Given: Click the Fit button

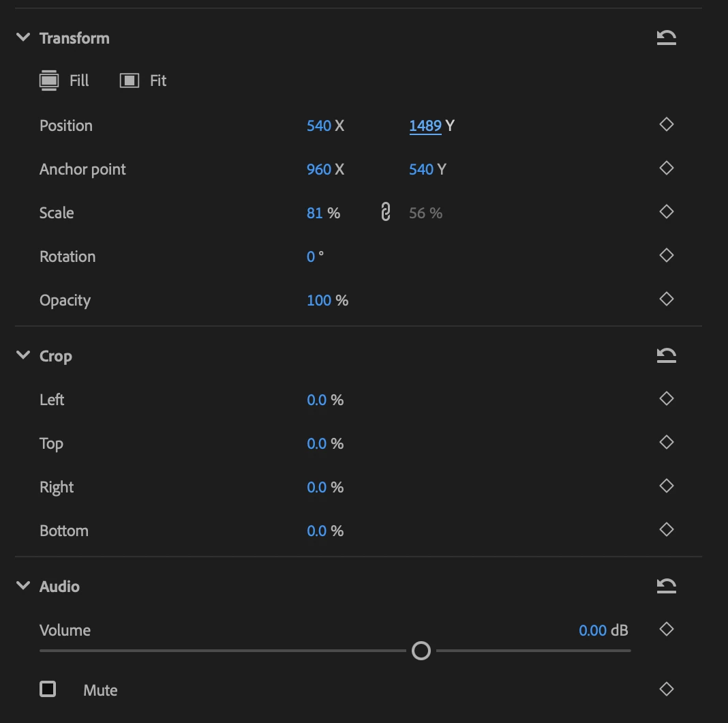Looking at the screenshot, I should [x=143, y=80].
